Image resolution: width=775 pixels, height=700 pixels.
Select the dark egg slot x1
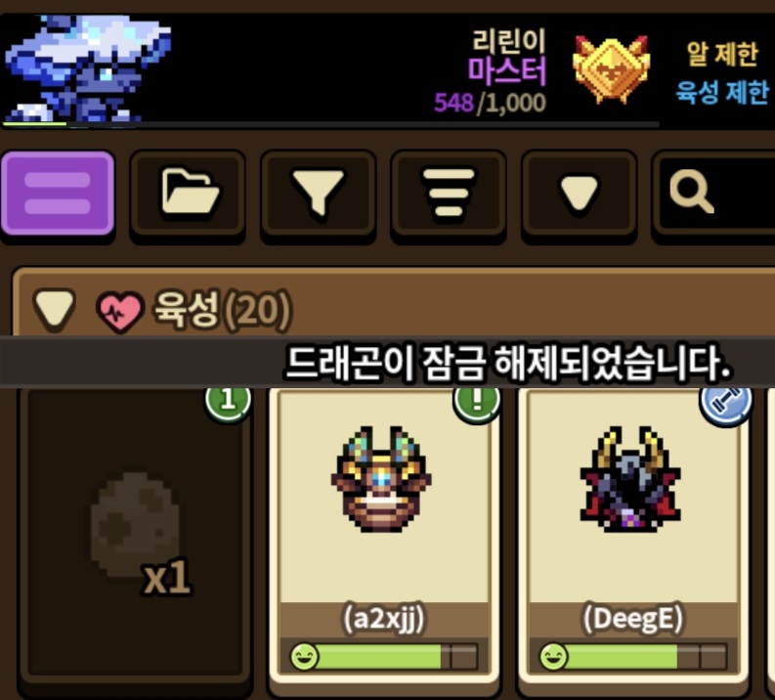pos(135,534)
